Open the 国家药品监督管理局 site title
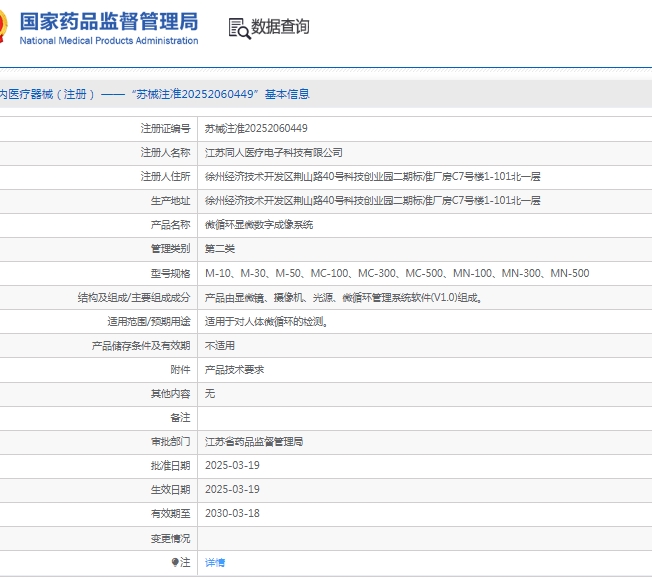 tap(109, 22)
